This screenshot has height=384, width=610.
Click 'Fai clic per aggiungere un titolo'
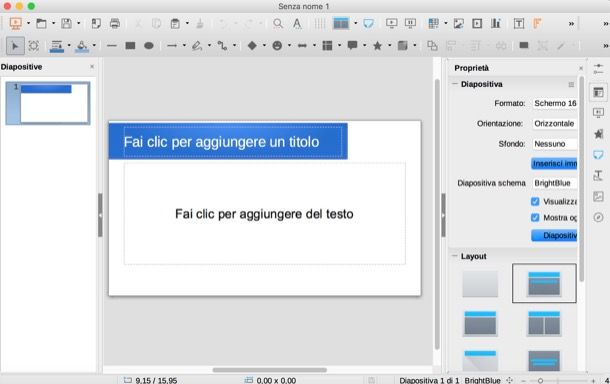click(x=221, y=142)
